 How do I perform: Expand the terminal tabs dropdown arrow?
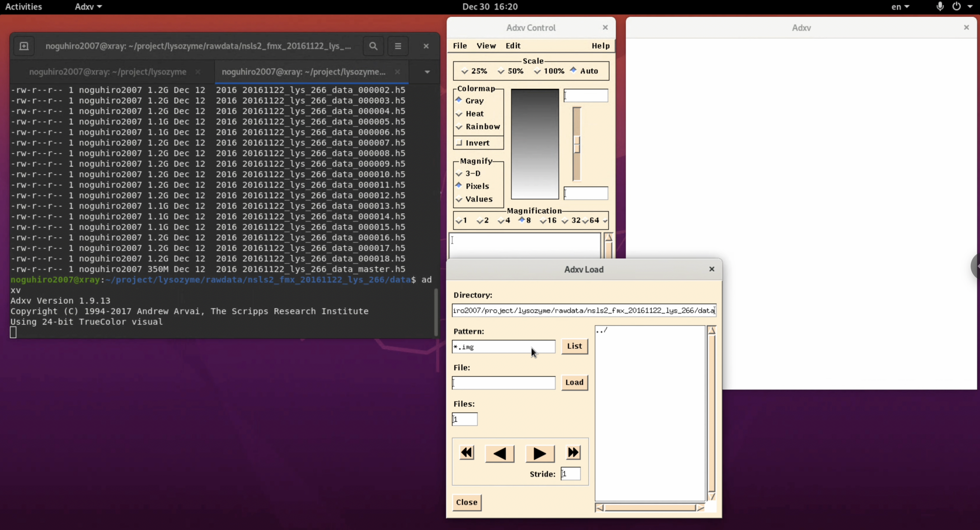click(x=427, y=72)
